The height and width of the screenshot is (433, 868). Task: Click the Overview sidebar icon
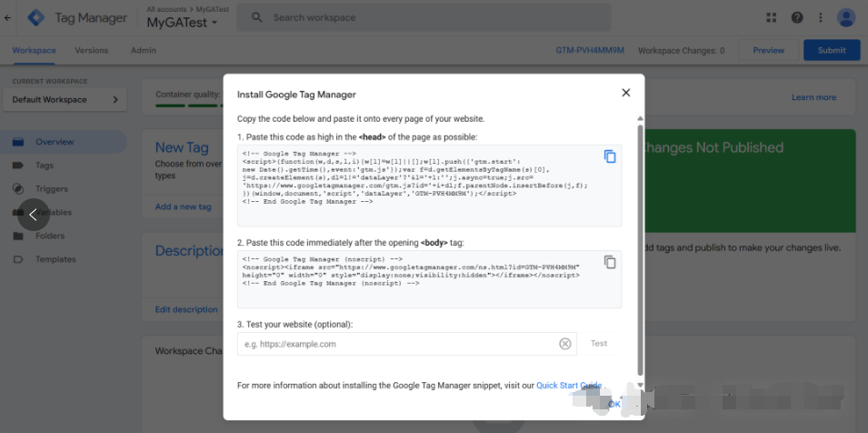tap(18, 142)
